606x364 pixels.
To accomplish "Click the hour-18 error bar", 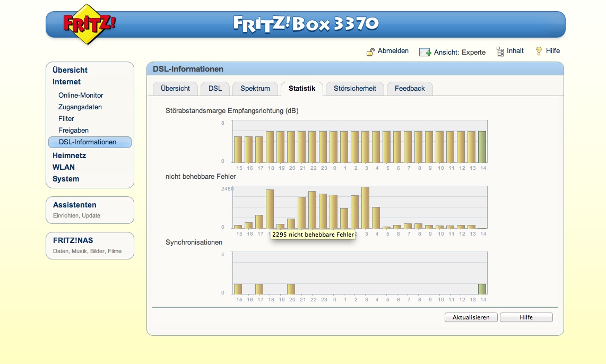I will point(270,209).
